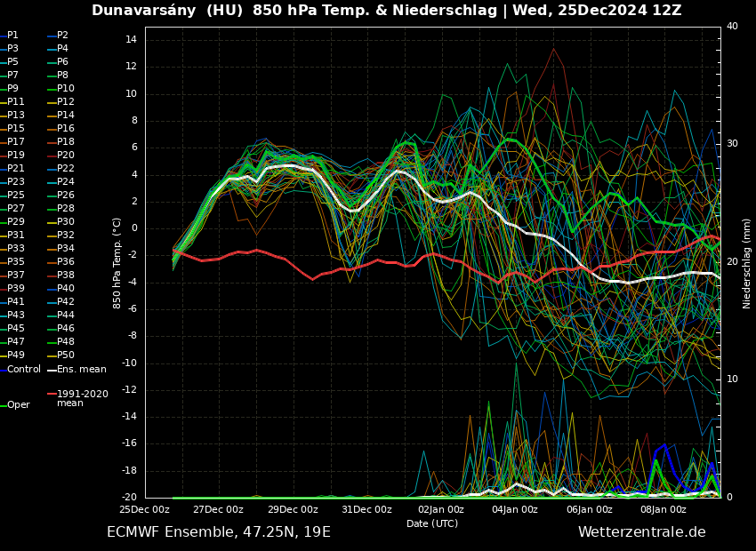
Task: Select the Ens. mean legend label
Action: [x=81, y=370]
